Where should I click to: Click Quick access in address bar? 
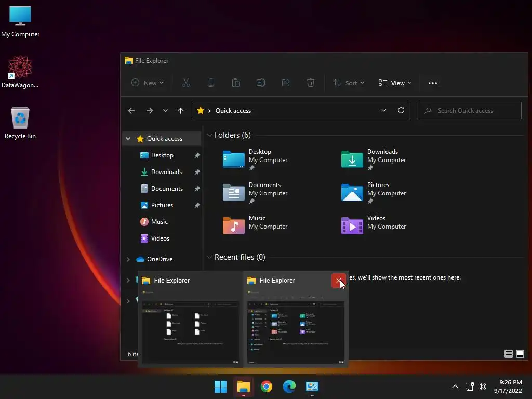coord(233,111)
